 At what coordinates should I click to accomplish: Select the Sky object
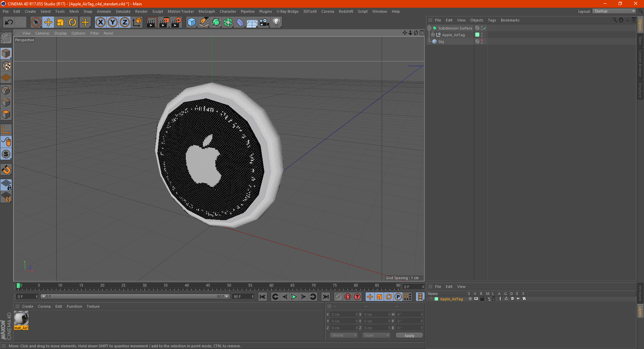(441, 42)
